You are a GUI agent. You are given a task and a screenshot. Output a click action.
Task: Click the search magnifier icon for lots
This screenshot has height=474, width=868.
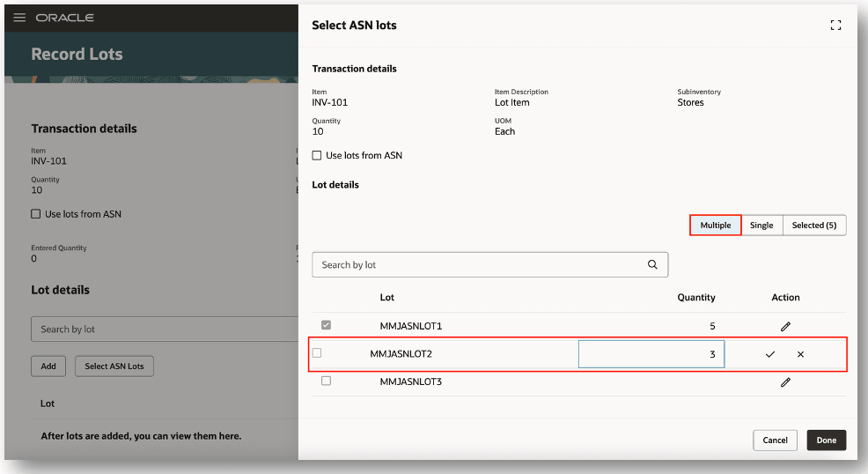pos(652,264)
